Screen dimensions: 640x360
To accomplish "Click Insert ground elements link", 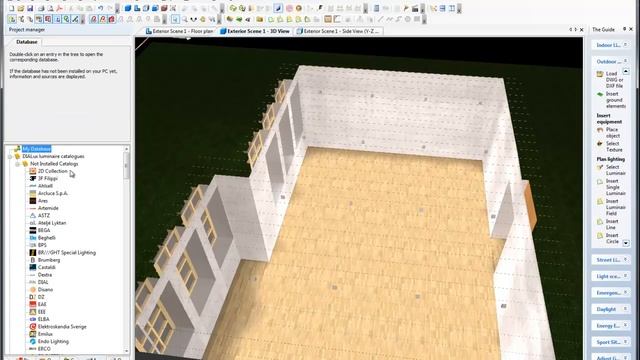I will 615,100.
